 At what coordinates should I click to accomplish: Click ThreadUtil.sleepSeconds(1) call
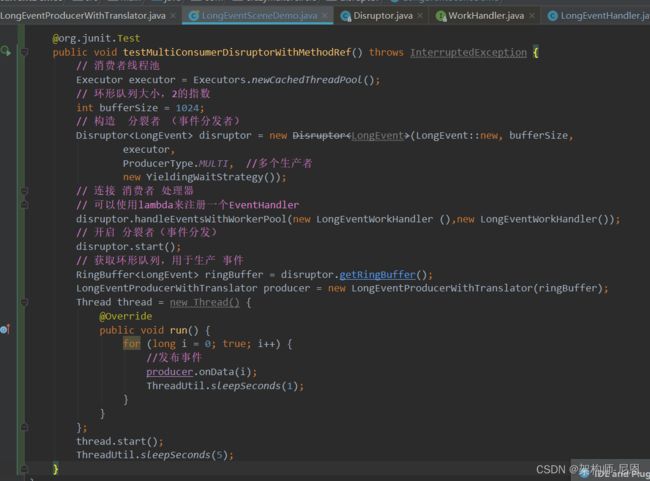pyautogui.click(x=222, y=386)
